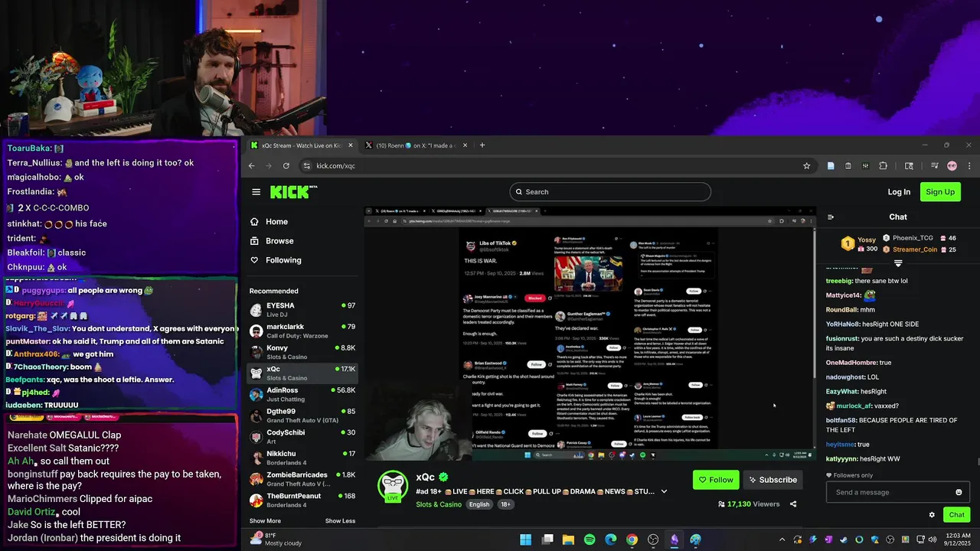
Task: Subscribe to the xQc channel
Action: [x=773, y=480]
